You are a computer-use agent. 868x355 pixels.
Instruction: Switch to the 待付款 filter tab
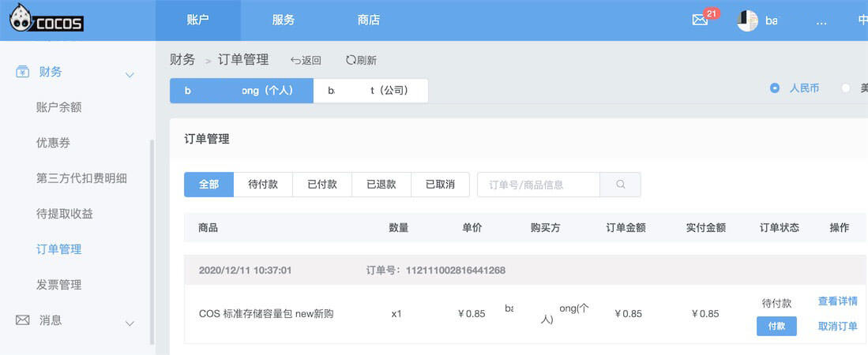click(x=263, y=185)
